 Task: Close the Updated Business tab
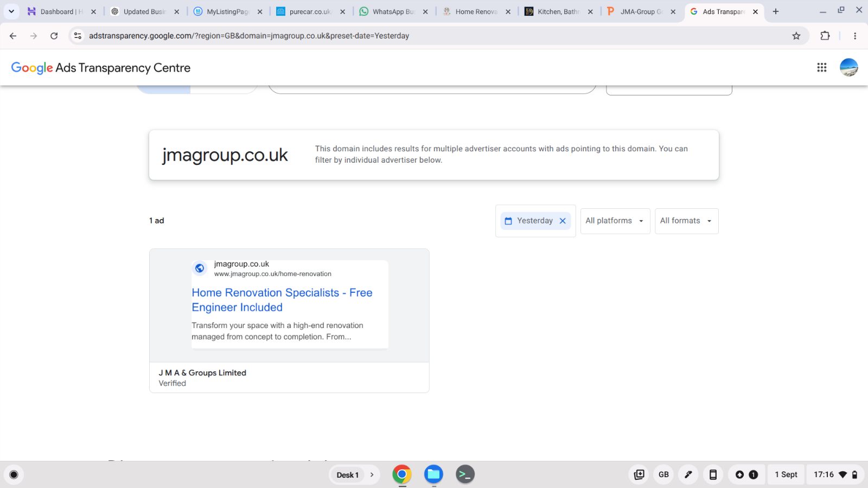coord(176,11)
